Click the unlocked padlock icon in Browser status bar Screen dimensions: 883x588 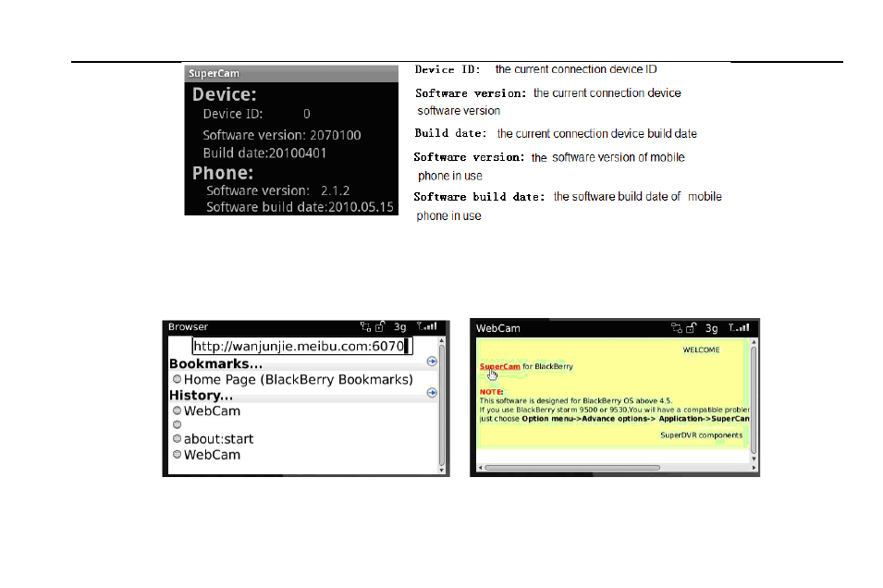pos(380,326)
